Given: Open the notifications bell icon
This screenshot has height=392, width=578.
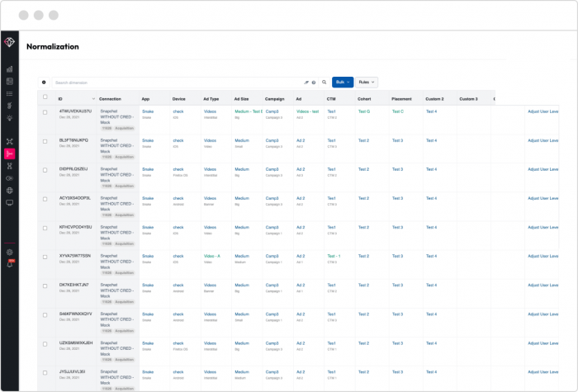Looking at the screenshot, I should pyautogui.click(x=10, y=264).
